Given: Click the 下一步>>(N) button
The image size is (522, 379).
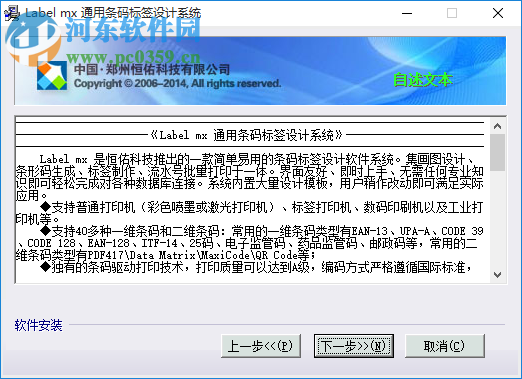Looking at the screenshot, I should pos(354,346).
